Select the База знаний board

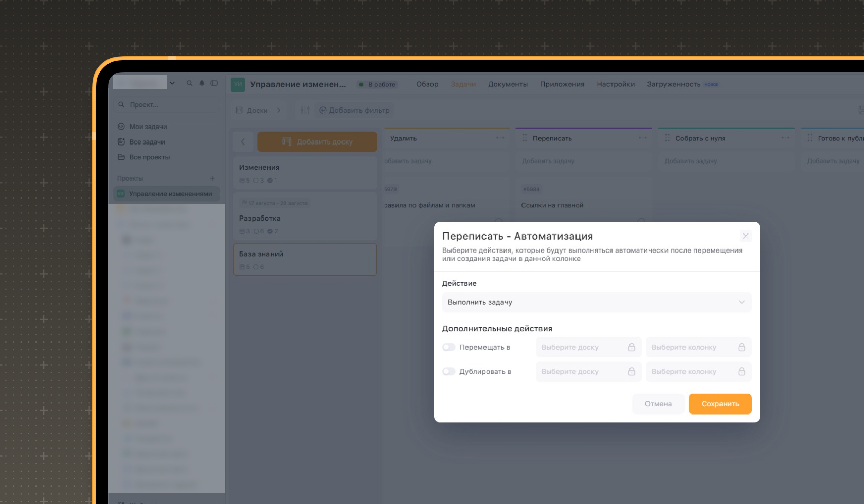tap(305, 260)
